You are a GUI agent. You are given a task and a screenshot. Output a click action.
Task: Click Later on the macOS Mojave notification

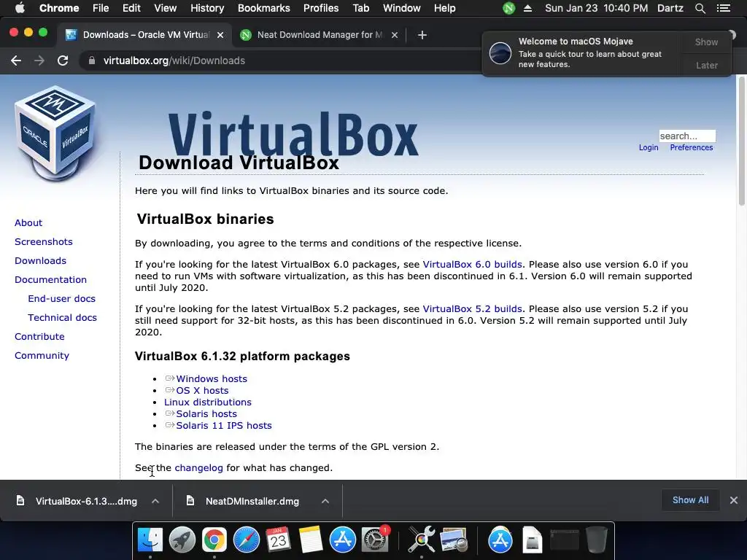[706, 65]
